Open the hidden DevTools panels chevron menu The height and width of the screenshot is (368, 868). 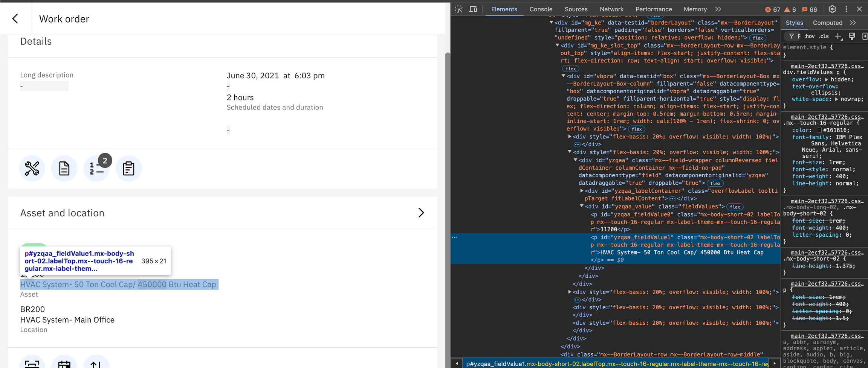coord(718,9)
